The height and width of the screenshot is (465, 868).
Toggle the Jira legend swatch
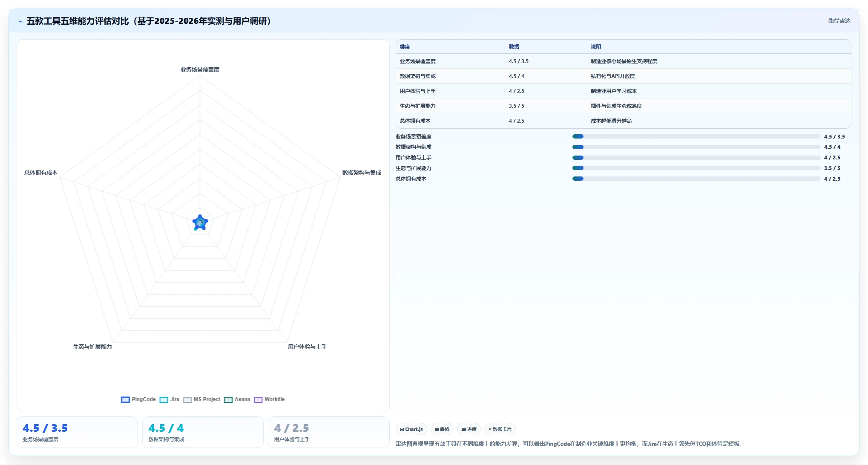coord(164,400)
